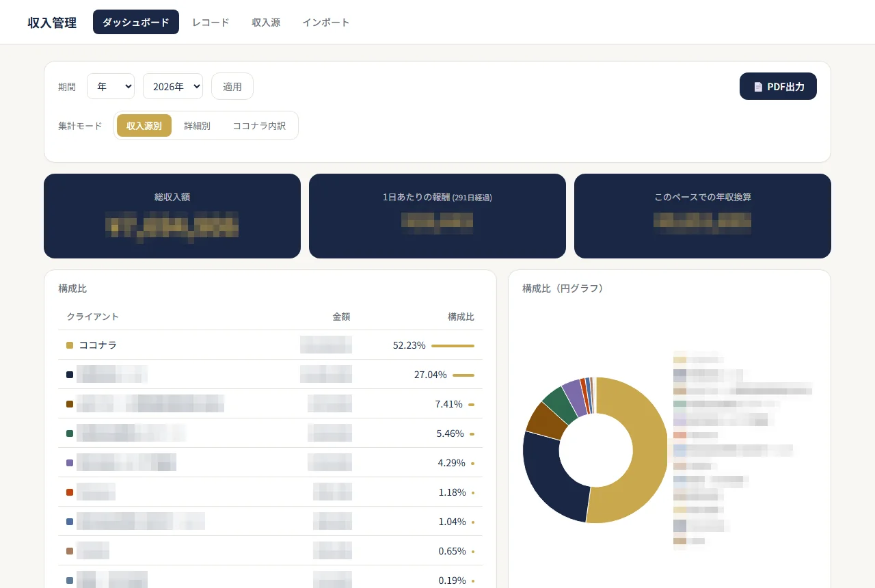The image size is (875, 588).
Task: Click the 構成比 column header in table
Action: click(x=461, y=317)
